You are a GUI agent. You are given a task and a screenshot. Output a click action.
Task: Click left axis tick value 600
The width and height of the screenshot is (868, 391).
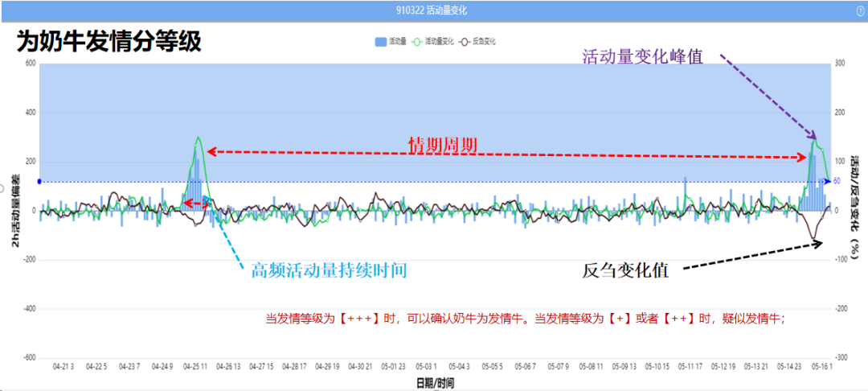31,64
